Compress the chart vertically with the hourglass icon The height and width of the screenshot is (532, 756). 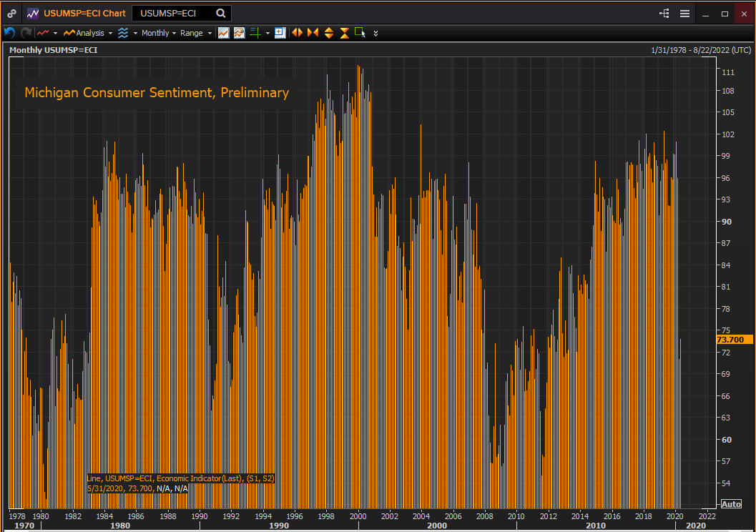344,33
